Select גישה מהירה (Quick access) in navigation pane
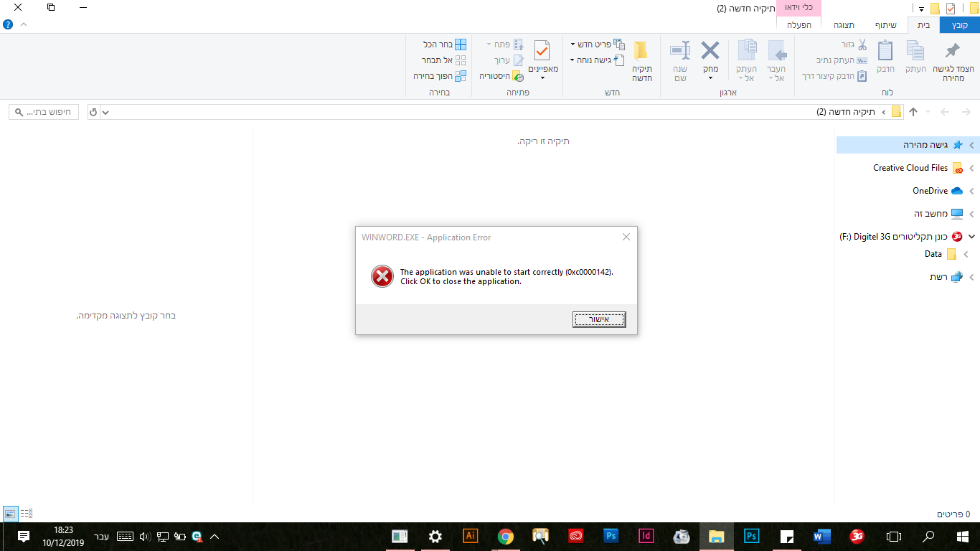 click(x=907, y=145)
